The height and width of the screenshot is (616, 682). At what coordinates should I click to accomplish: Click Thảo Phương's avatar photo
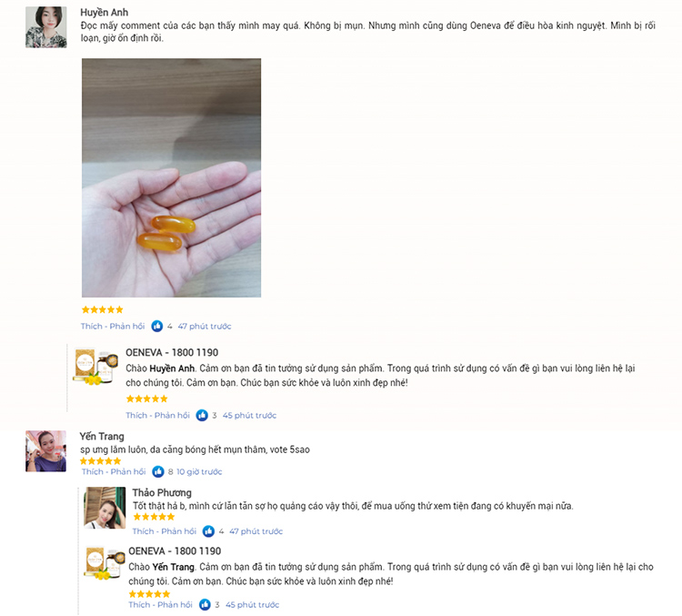click(x=105, y=508)
